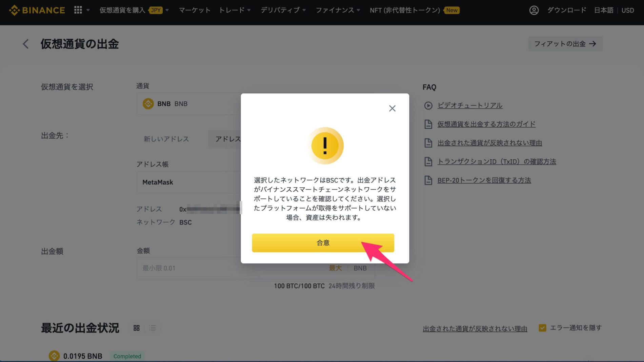Screen dimensions: 644x362
Task: Open the 仮想通貨を購入 menu
Action: click(122, 10)
